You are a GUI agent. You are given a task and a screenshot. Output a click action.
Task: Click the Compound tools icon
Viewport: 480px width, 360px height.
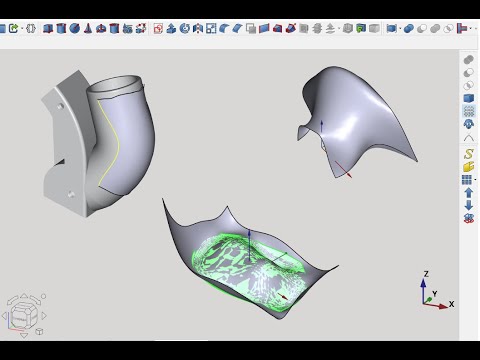pos(391,28)
